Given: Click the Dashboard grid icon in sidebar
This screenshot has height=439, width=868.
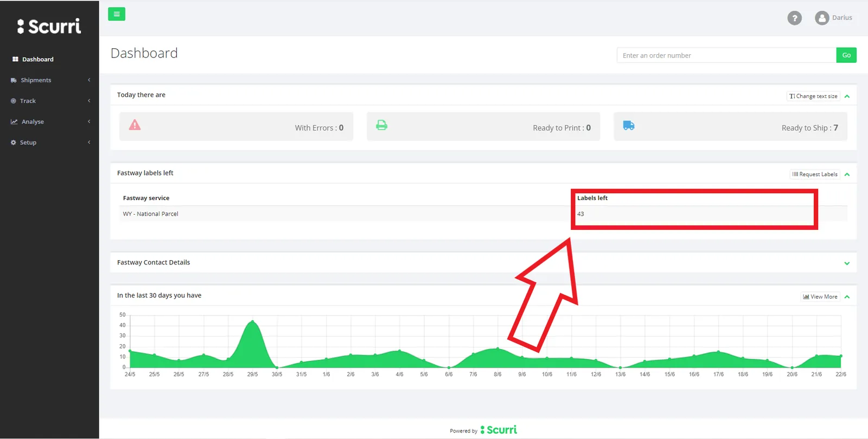Looking at the screenshot, I should pyautogui.click(x=15, y=59).
